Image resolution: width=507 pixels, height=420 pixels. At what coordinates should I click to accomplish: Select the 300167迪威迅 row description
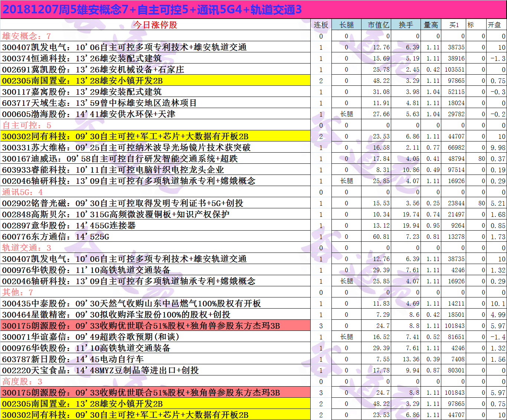coord(120,159)
